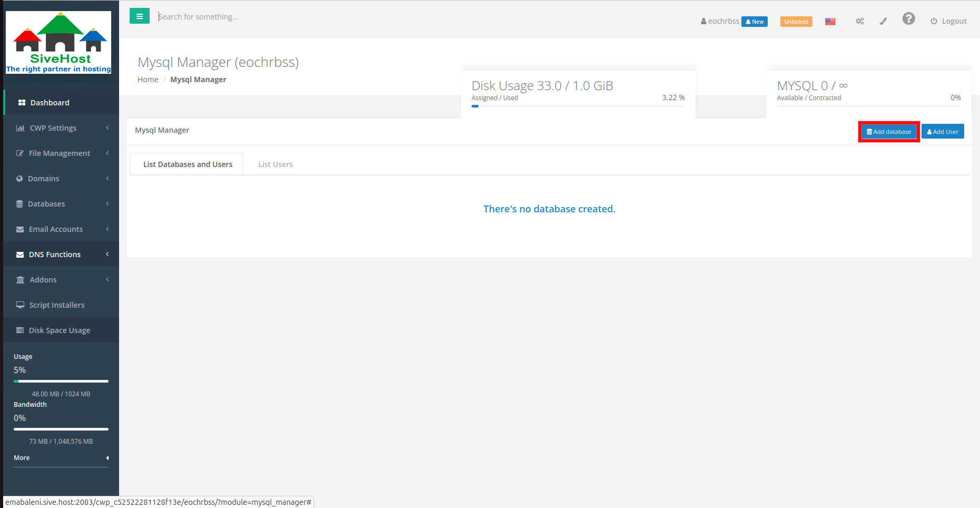Click the '3.22 %' disk usage value
980x508 pixels.
tap(673, 97)
